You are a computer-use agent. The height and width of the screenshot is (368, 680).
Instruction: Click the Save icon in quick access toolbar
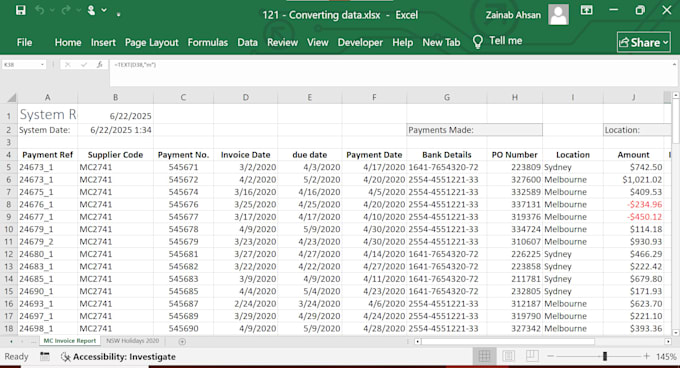tap(20, 10)
